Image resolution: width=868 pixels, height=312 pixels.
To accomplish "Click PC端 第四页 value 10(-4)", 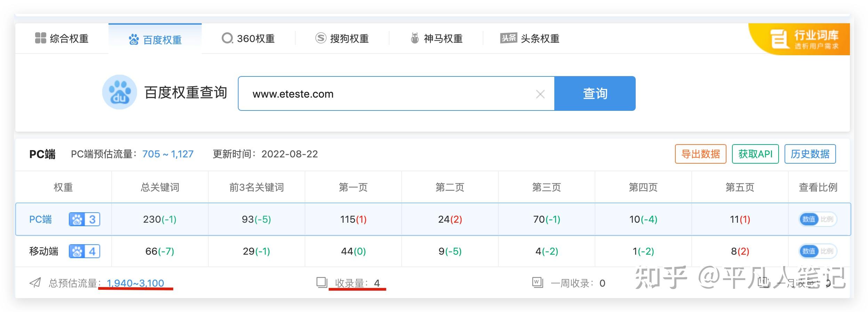I will tap(643, 219).
